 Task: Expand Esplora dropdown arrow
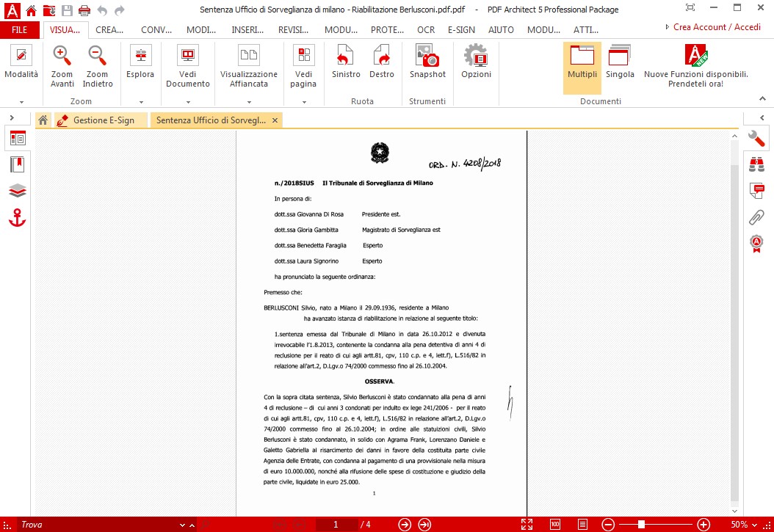pyautogui.click(x=141, y=102)
